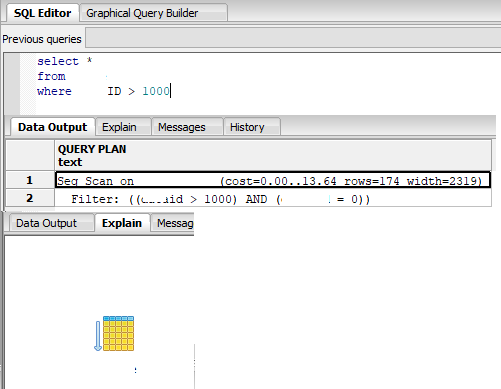
Task: Select row header number 1
Action: pyautogui.click(x=30, y=180)
